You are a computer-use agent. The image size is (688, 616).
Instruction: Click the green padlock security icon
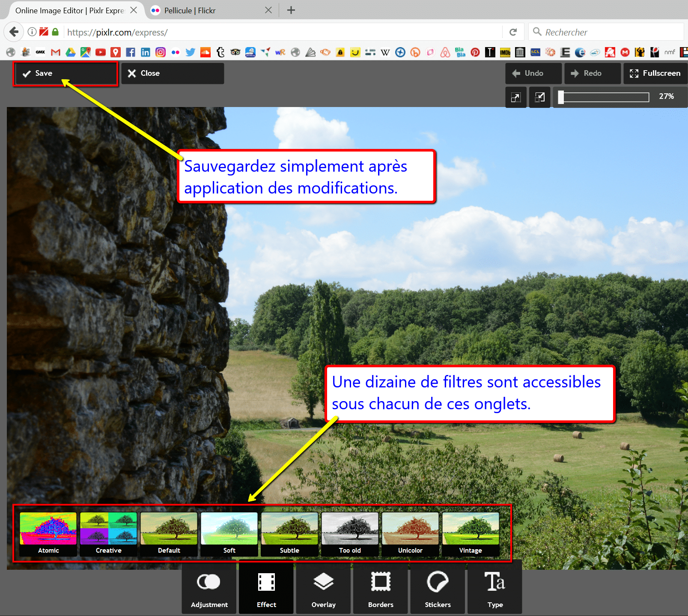[55, 32]
